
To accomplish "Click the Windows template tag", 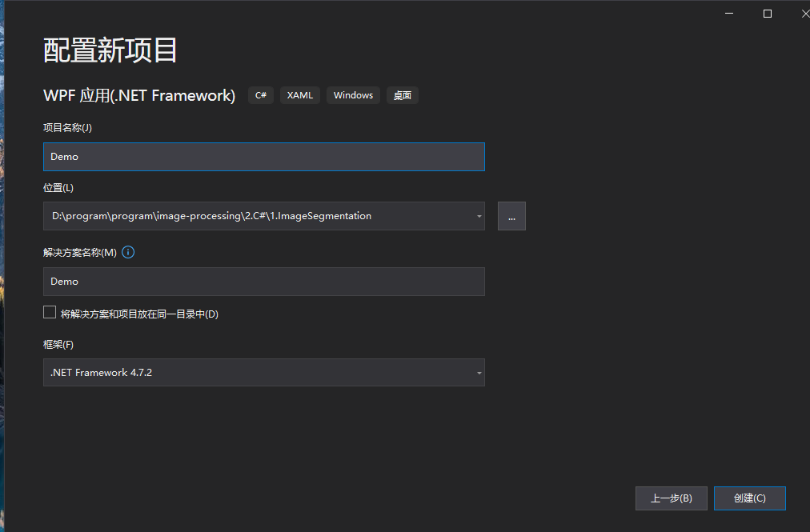I will click(353, 94).
